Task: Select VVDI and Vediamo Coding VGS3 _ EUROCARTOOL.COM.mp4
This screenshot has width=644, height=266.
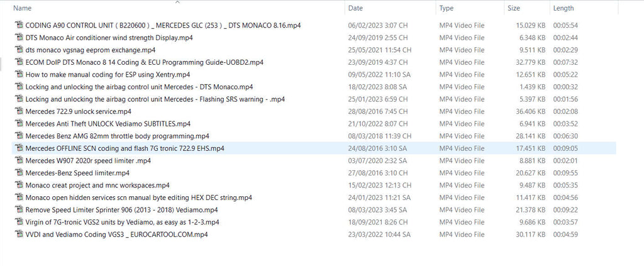Action: (116, 235)
